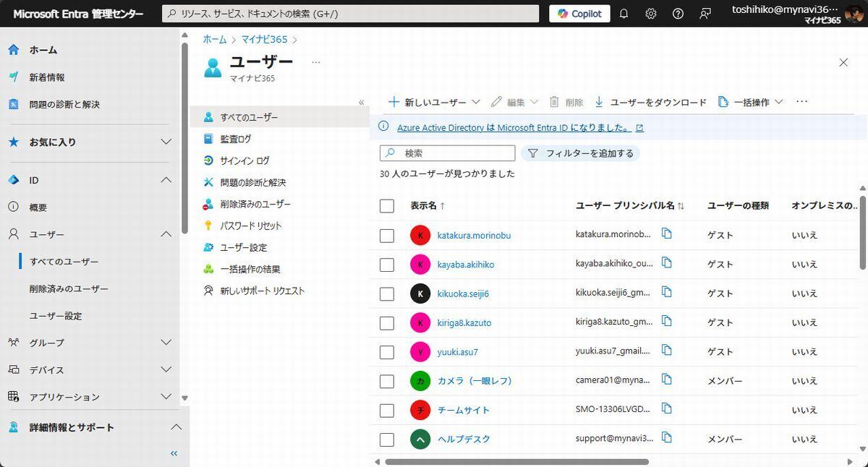Click the horizontal scrollbar of the user table
This screenshot has height=467, width=868.
(516, 461)
